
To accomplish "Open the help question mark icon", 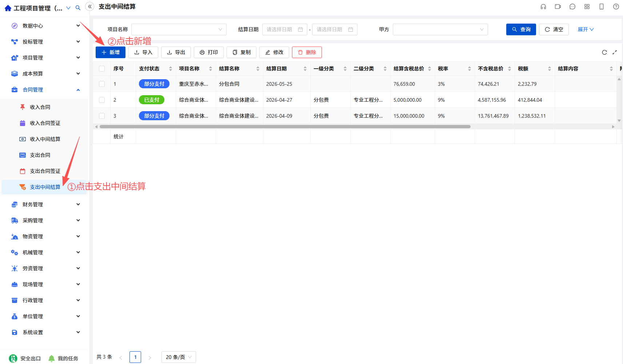I will (x=616, y=7).
